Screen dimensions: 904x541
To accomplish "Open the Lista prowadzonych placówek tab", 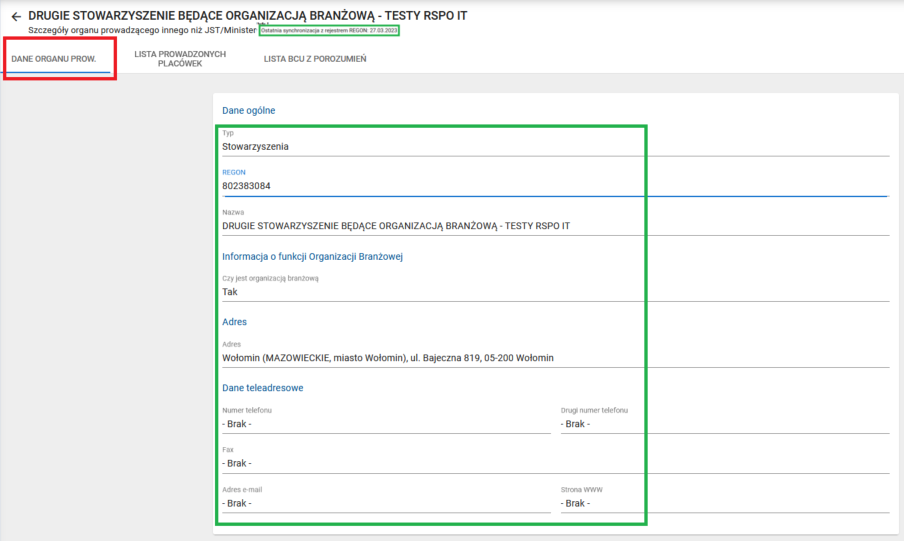I will (x=180, y=59).
